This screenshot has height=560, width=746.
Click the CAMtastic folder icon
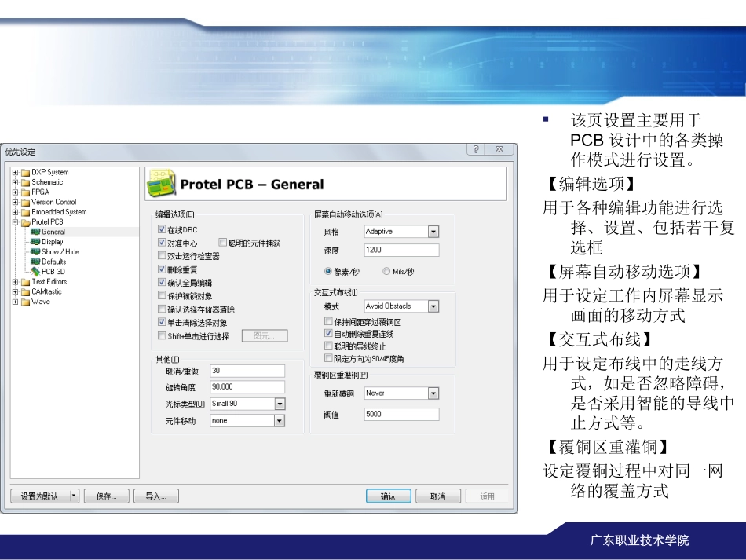[26, 292]
